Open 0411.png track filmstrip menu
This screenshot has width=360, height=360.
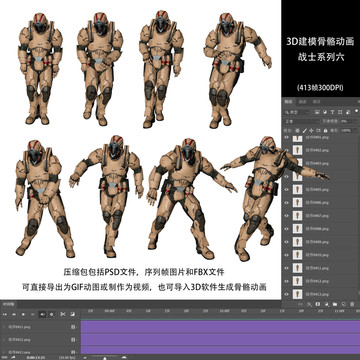coord(73,327)
